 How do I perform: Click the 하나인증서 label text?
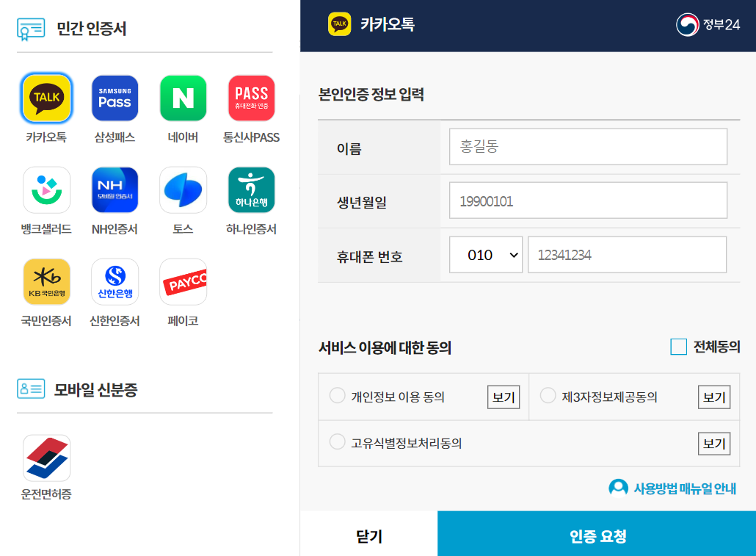251,228
